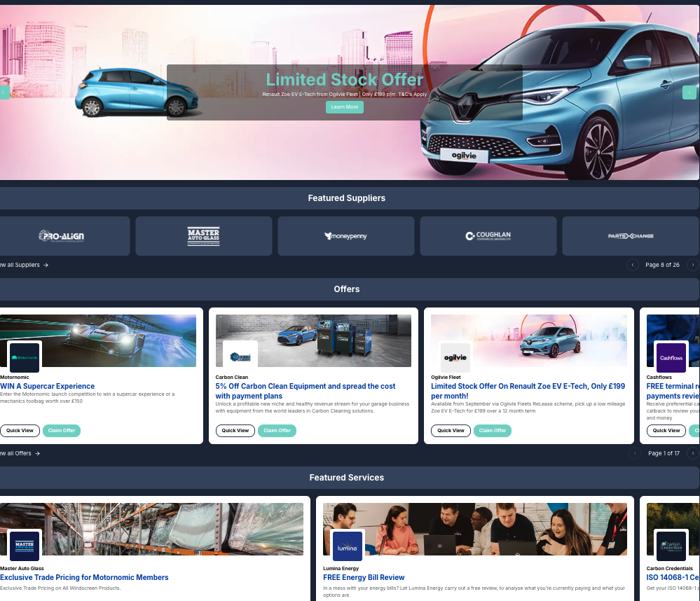Open Lumina Energy service logo
Screen dimensions: 700x601
(348, 546)
